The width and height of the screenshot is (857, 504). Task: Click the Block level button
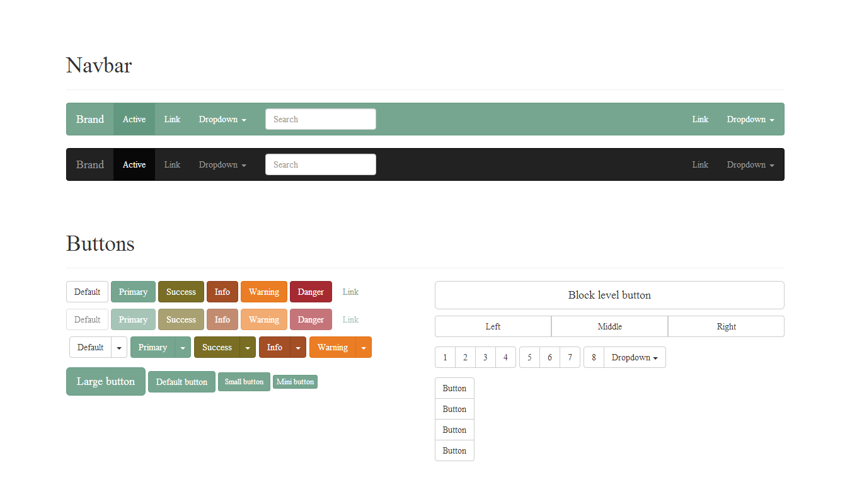(609, 295)
